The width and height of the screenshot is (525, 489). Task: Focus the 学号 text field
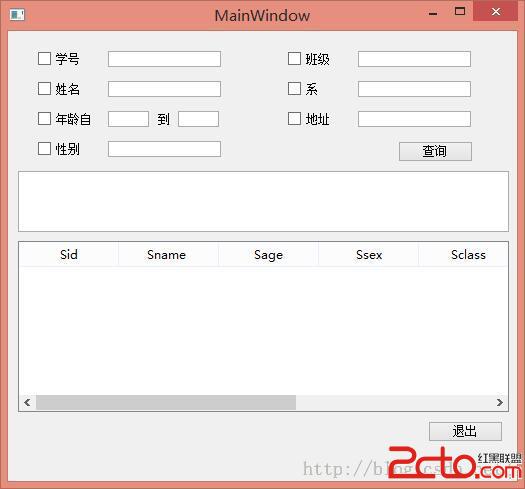click(x=164, y=59)
